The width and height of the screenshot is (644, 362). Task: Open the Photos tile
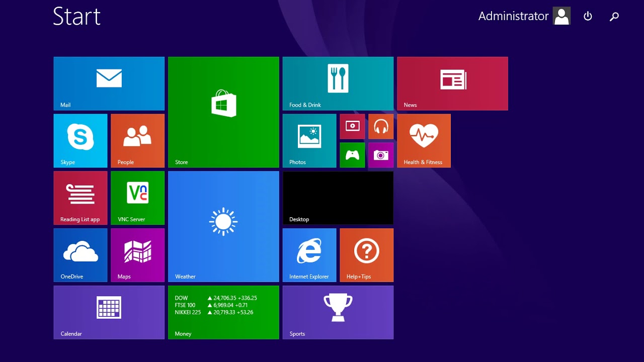click(x=309, y=141)
